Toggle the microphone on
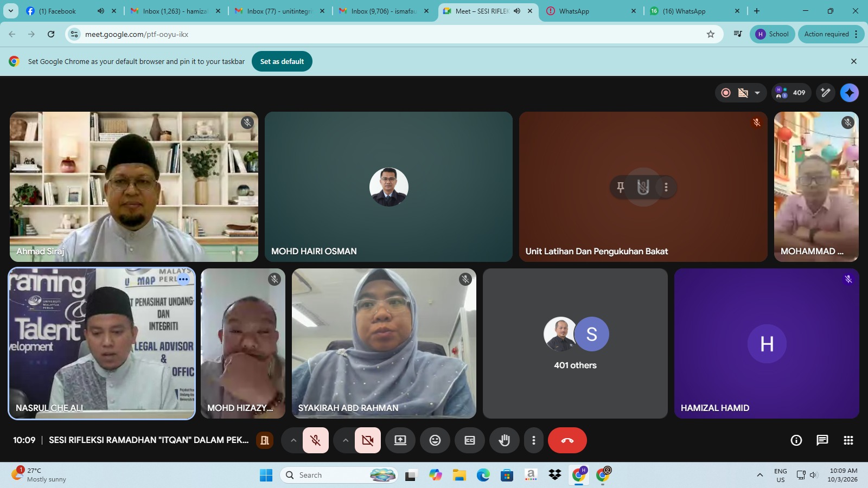Screen dimensions: 868x488 click(316, 440)
